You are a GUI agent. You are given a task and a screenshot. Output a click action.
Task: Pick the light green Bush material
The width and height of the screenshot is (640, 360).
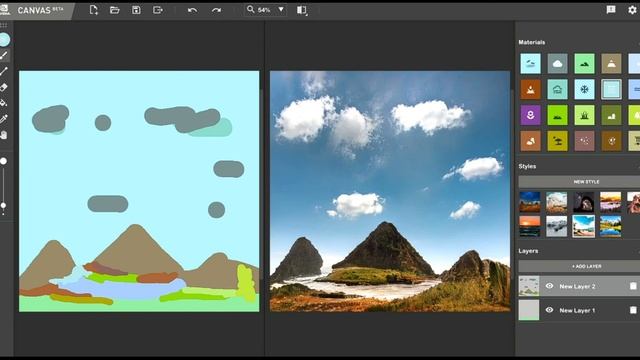pos(584,115)
